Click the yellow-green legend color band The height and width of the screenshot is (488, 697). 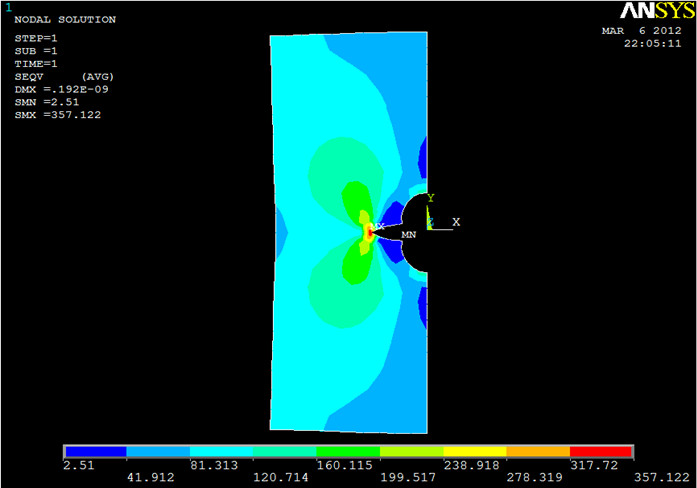[x=412, y=452]
